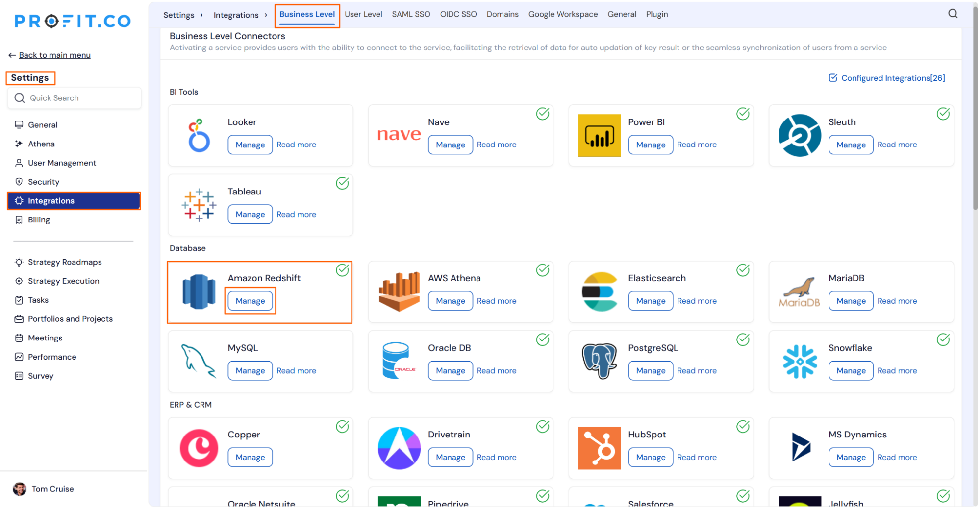Click the Oracle DB logo icon
This screenshot has height=509, width=980.
398,361
